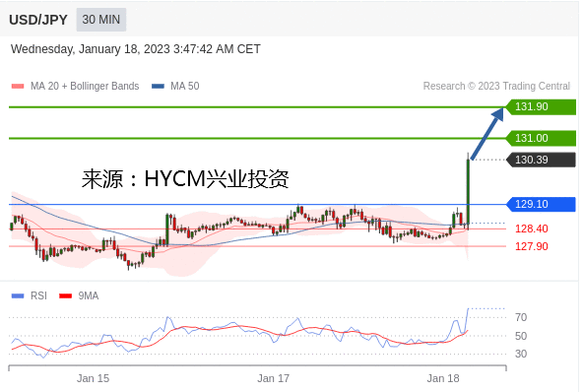
Task: Click the 127.90 support level label
Action: click(x=532, y=246)
